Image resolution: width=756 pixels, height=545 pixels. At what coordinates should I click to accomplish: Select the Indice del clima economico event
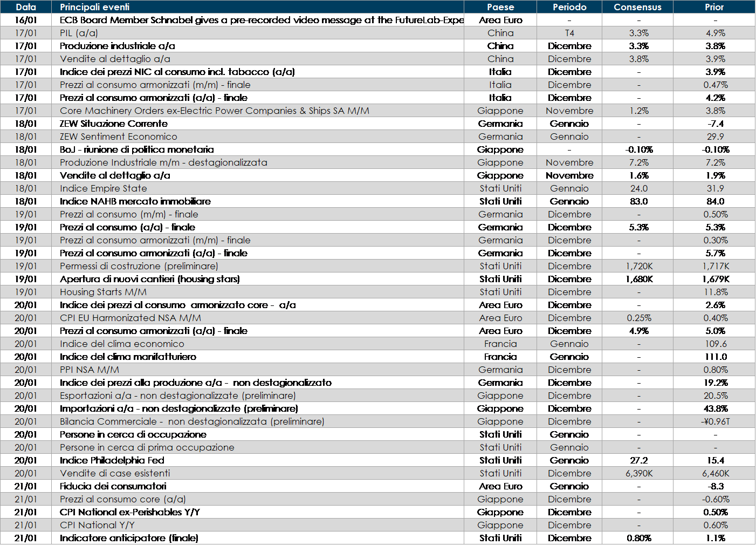[122, 344]
